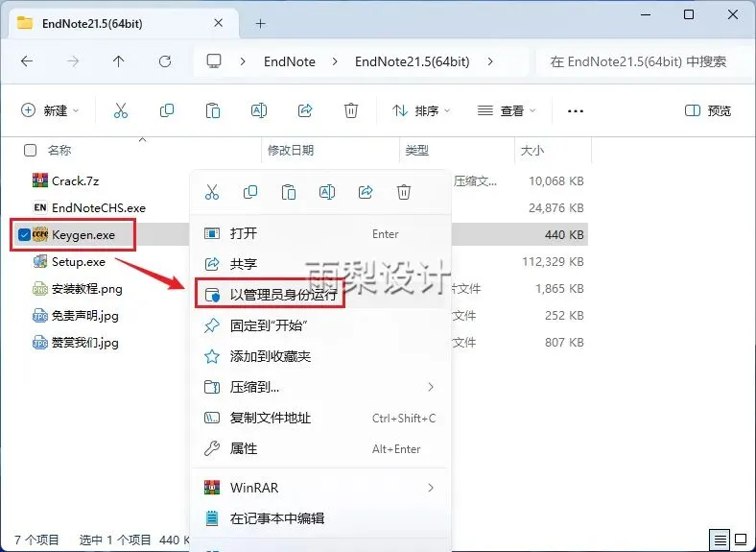
Task: Click the Paste icon in the context menu
Action: [289, 192]
